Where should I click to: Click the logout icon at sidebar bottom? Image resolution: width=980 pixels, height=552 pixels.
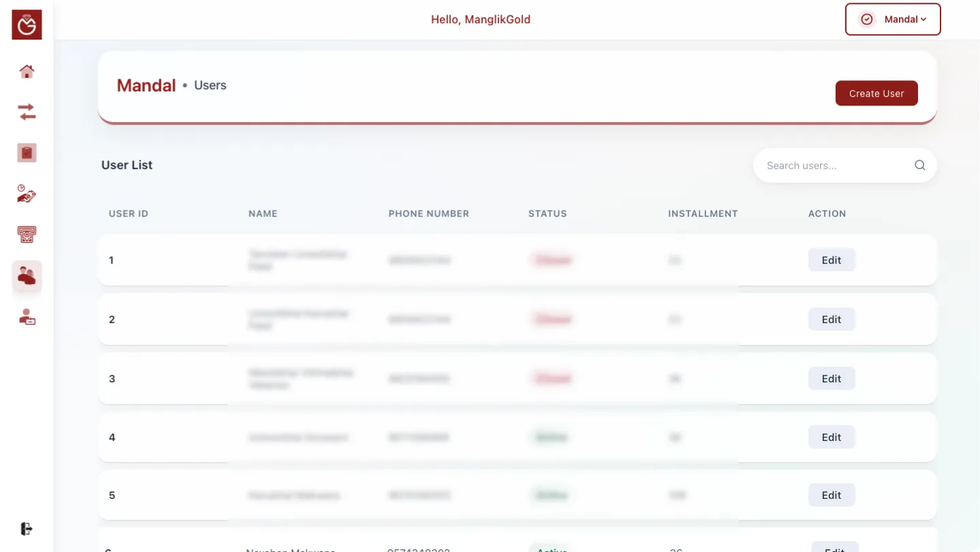coord(27,529)
